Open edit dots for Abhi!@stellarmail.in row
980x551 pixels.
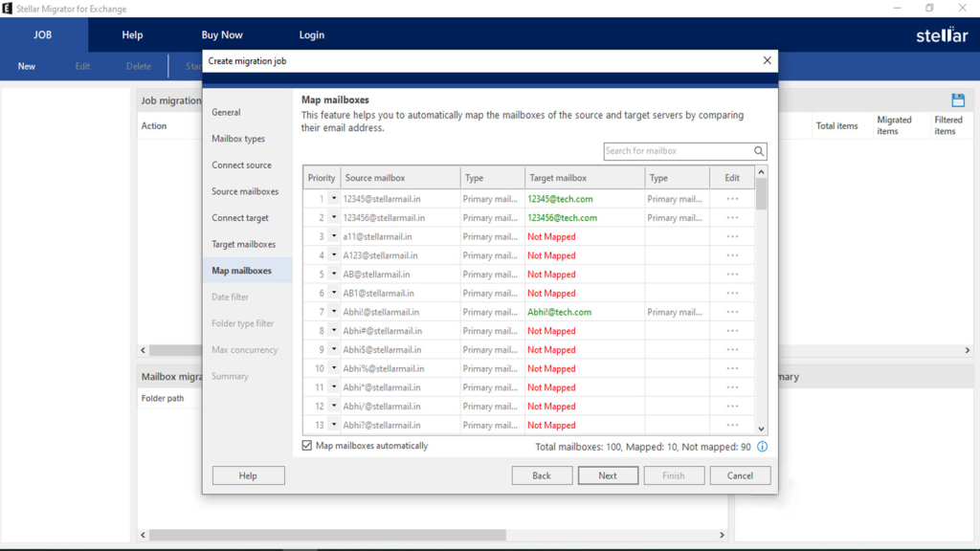[x=732, y=312]
